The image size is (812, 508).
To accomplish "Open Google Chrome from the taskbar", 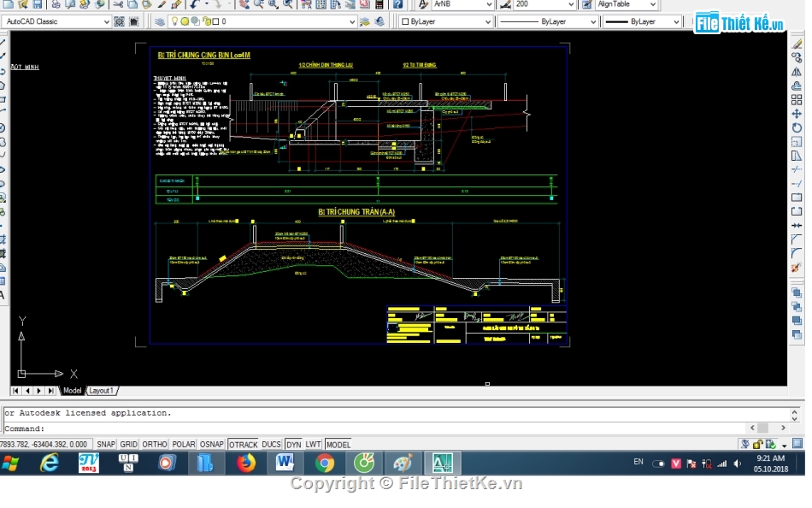I will [x=325, y=463].
